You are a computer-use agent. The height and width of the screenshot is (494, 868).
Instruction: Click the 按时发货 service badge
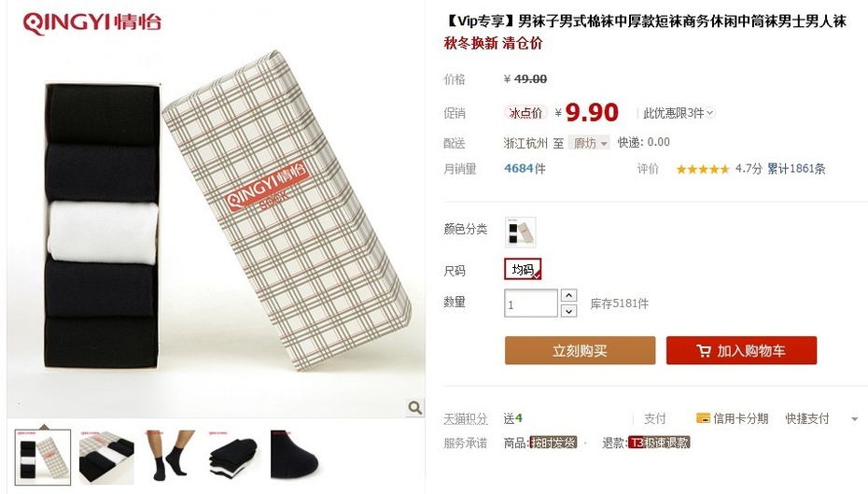pos(553,443)
